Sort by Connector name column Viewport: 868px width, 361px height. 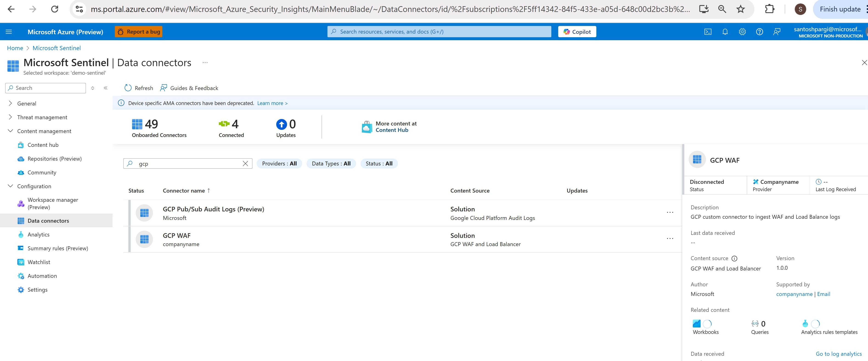[x=186, y=190]
